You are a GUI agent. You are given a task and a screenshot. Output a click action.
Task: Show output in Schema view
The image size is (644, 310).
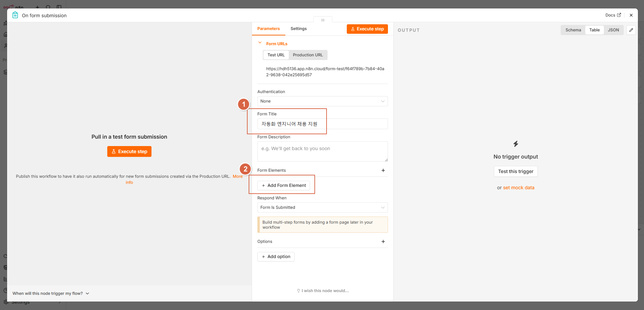pos(573,30)
